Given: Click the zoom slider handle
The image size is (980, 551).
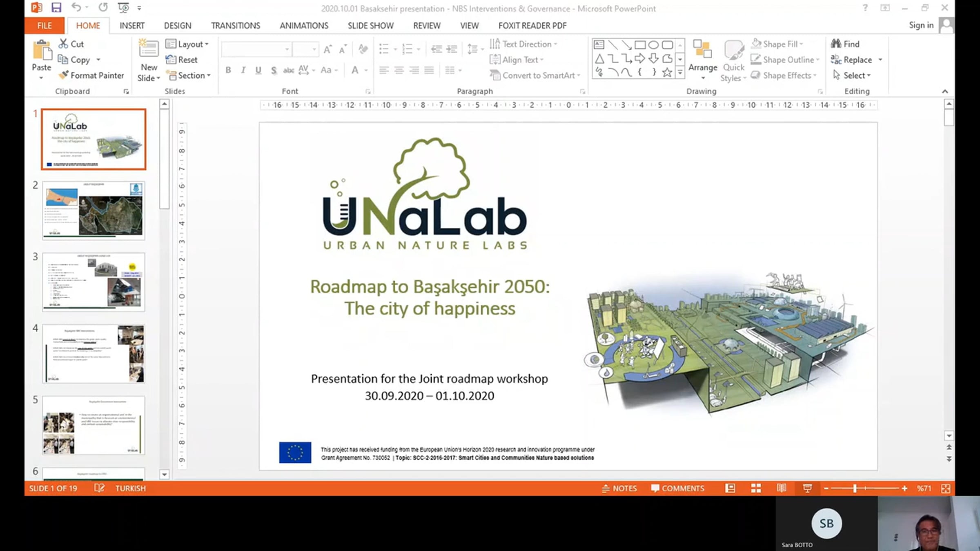Looking at the screenshot, I should coord(855,488).
